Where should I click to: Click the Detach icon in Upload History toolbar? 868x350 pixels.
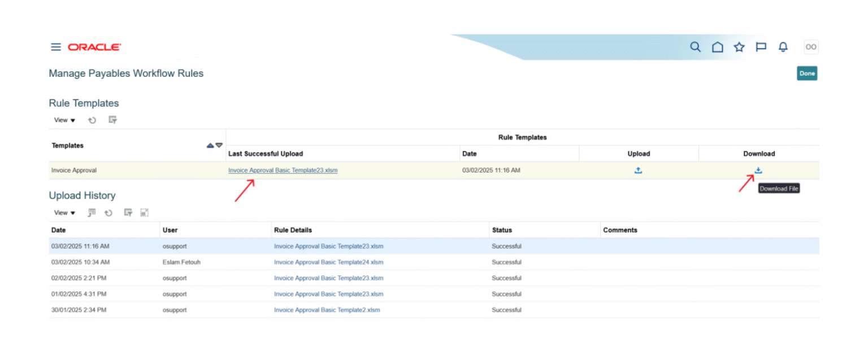(x=144, y=212)
